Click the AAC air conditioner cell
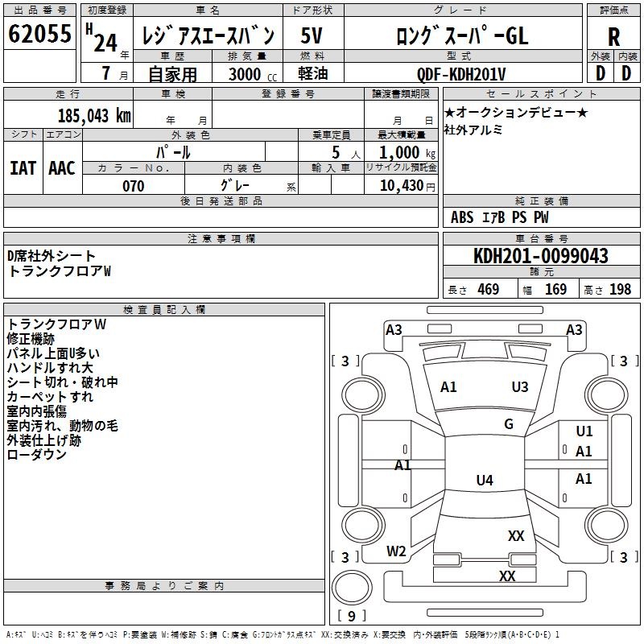Viewport: 644px width, 644px height. point(61,168)
